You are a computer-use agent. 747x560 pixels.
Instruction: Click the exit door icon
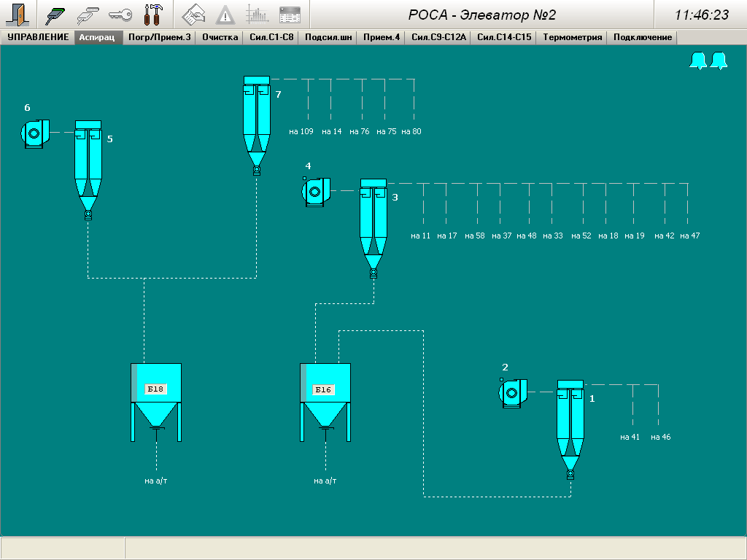tap(19, 15)
